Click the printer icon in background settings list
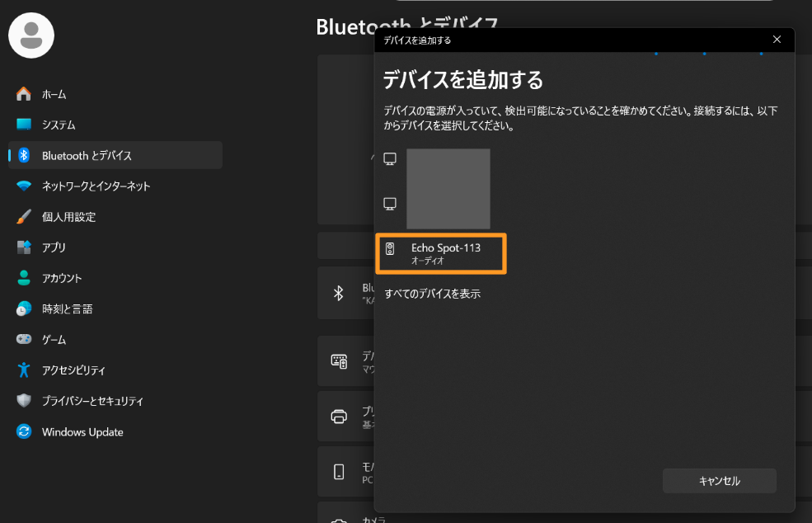The width and height of the screenshot is (812, 523). pyautogui.click(x=339, y=417)
